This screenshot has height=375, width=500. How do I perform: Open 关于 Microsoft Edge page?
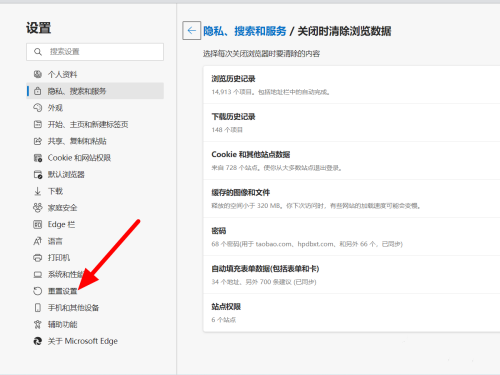pyautogui.click(x=95, y=341)
